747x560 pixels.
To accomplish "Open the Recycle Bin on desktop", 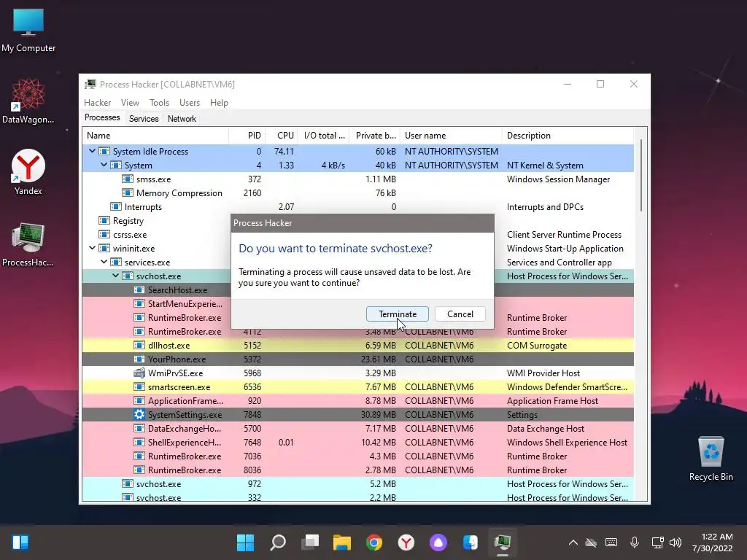I will (x=711, y=459).
